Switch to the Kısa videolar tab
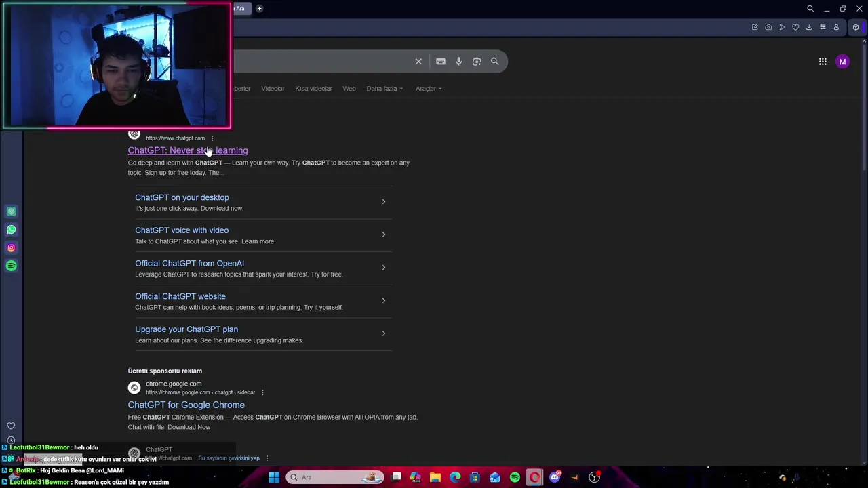This screenshot has height=488, width=868. pyautogui.click(x=313, y=89)
